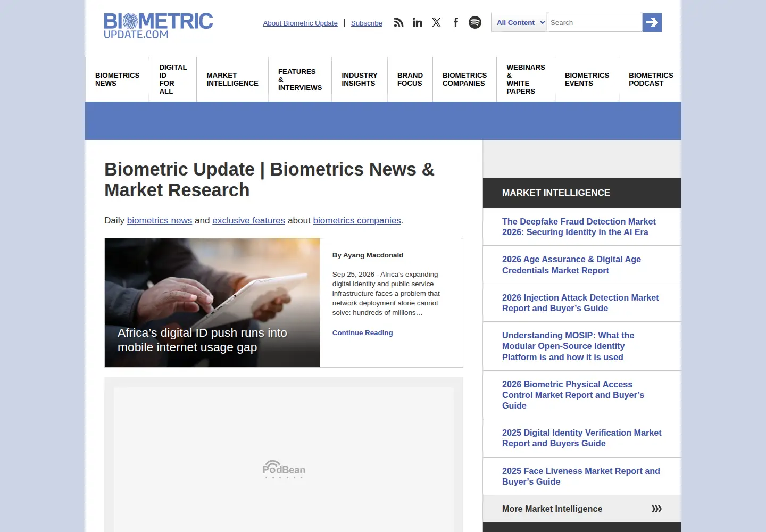Open the 'biometrics news' inline link
766x532 pixels.
pos(160,220)
